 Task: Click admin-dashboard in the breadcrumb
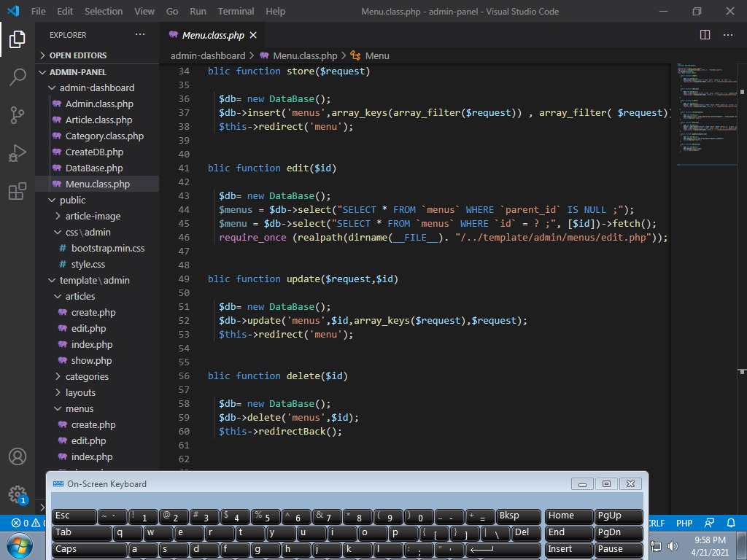click(208, 55)
